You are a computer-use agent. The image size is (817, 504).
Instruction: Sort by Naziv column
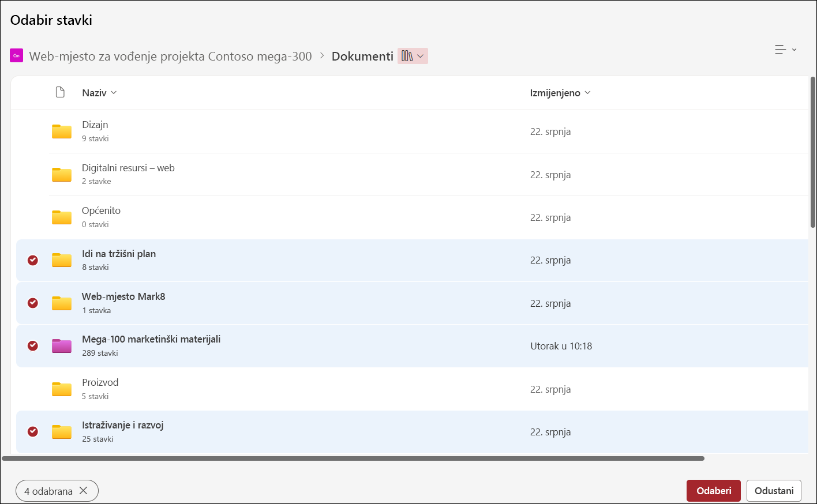click(x=99, y=93)
